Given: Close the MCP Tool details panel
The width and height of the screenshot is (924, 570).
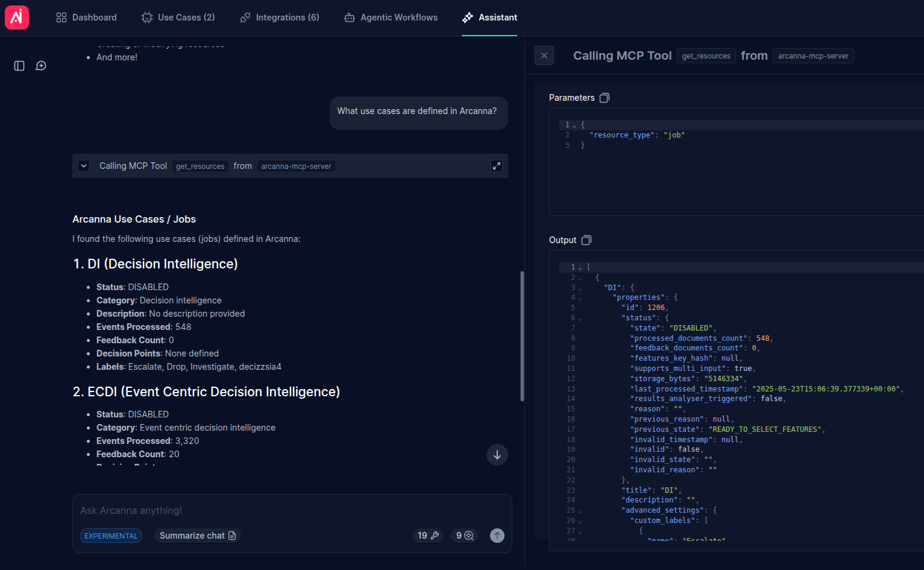Looking at the screenshot, I should click(x=544, y=55).
